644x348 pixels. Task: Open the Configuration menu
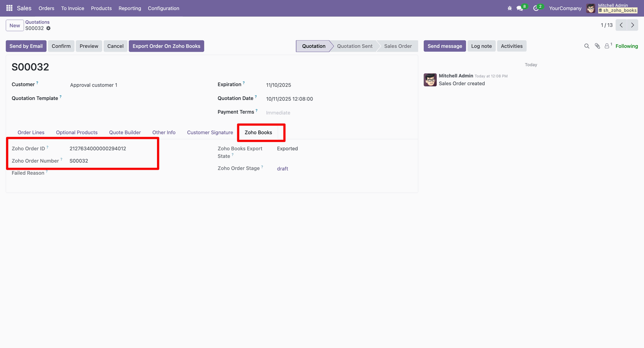[164, 8]
